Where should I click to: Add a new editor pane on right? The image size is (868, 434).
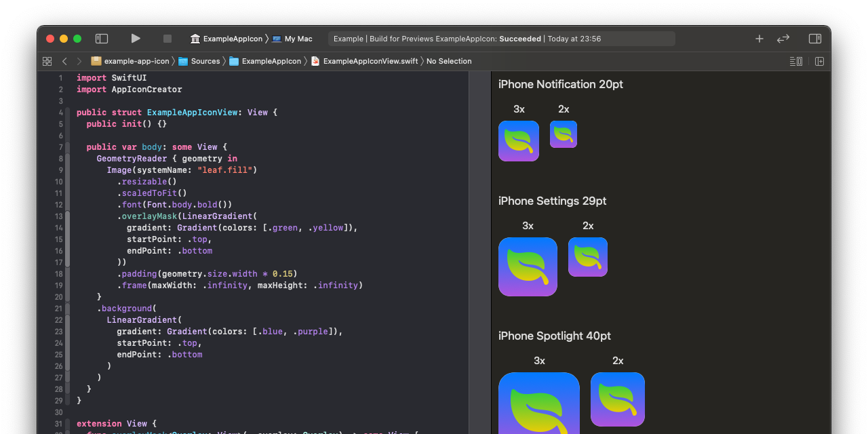click(819, 61)
